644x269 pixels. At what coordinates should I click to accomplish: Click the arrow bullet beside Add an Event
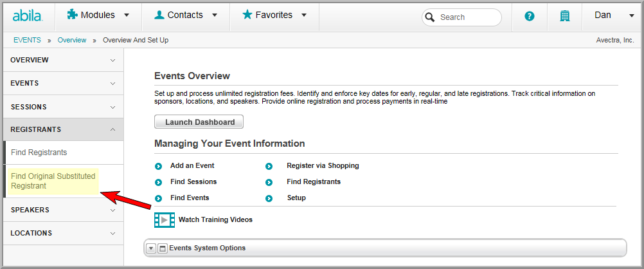click(x=159, y=166)
